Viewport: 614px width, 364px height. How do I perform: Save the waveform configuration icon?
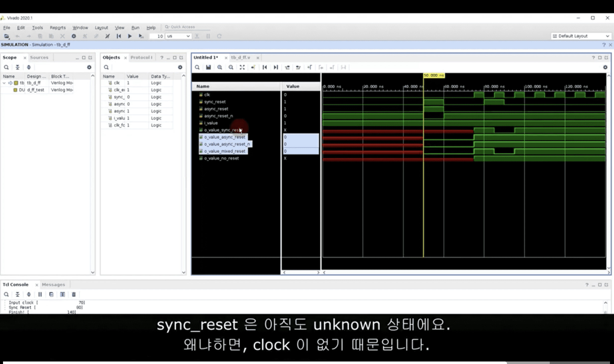[x=208, y=67]
